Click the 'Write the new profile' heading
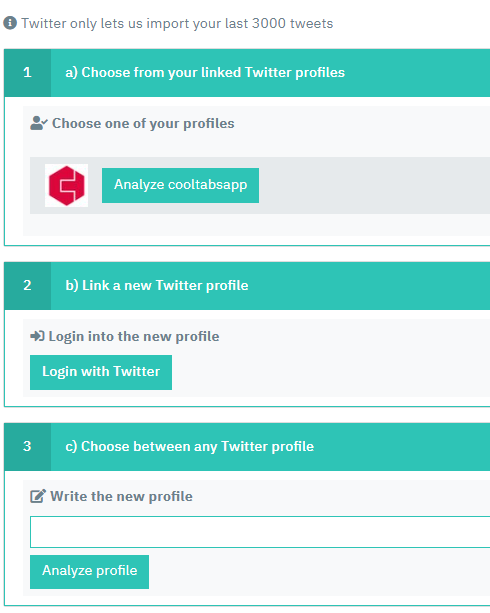Image resolution: width=490 pixels, height=613 pixels. coord(121,496)
